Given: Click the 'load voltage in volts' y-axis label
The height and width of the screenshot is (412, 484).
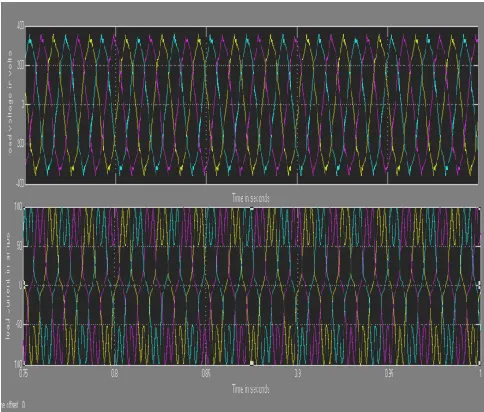Looking at the screenshot, I should 9,102.
